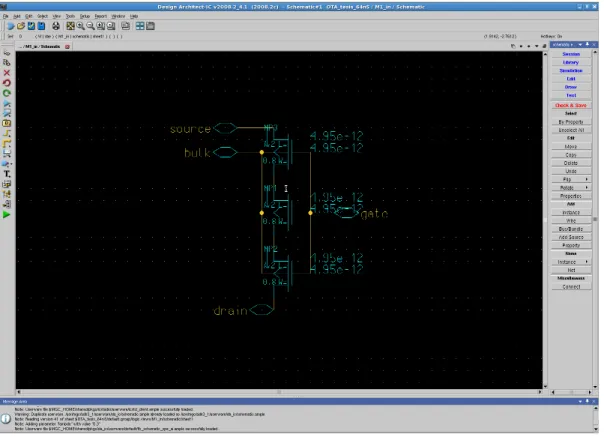This screenshot has height=437, width=604.
Task: Click the canvas vertical scrollbar up arrow
Action: pyautogui.click(x=545, y=54)
